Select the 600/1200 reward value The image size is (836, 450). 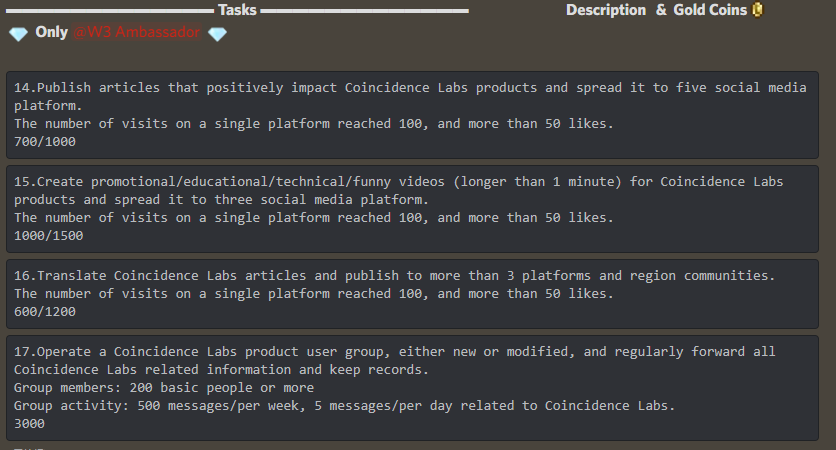tap(45, 311)
